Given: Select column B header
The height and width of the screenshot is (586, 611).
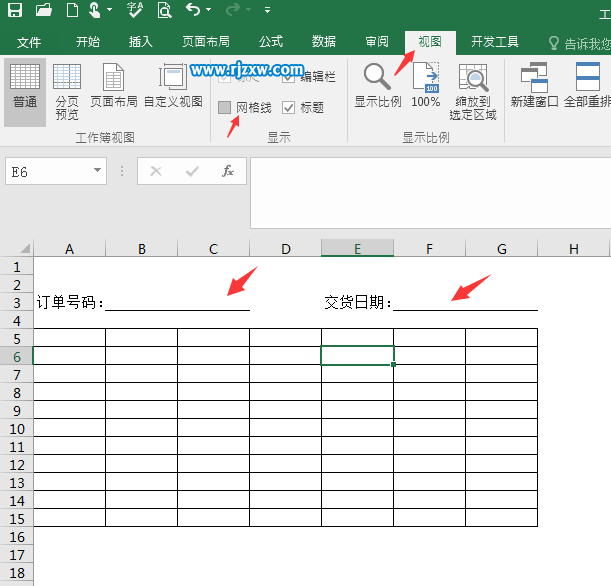Looking at the screenshot, I should click(141, 249).
